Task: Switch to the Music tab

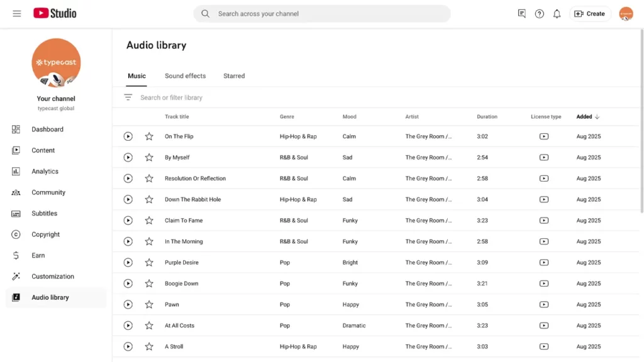Action: click(x=136, y=76)
